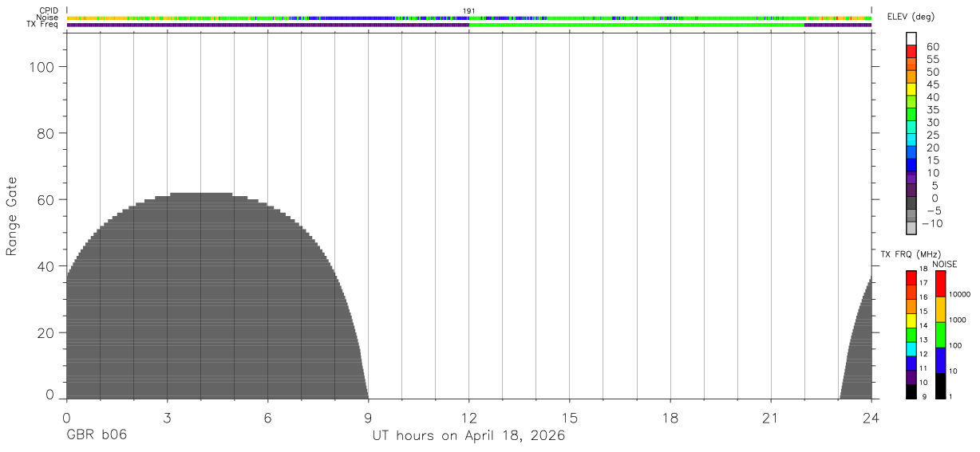Click the '18' tick on UT hours axis
Image resolution: width=980 pixels, height=452 pixels.
point(670,418)
